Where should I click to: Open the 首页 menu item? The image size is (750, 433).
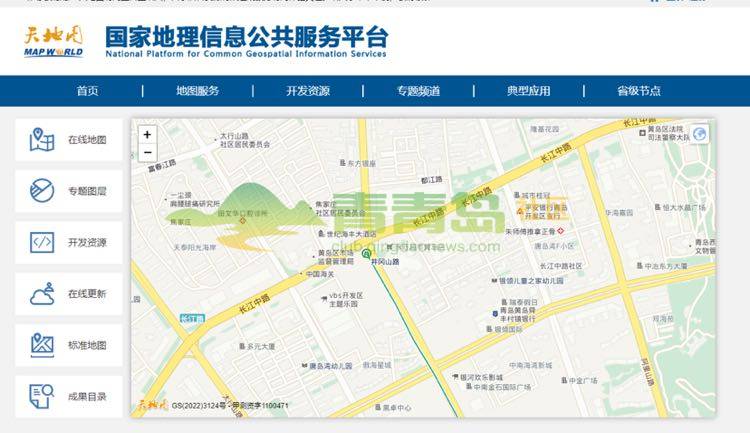[88, 91]
